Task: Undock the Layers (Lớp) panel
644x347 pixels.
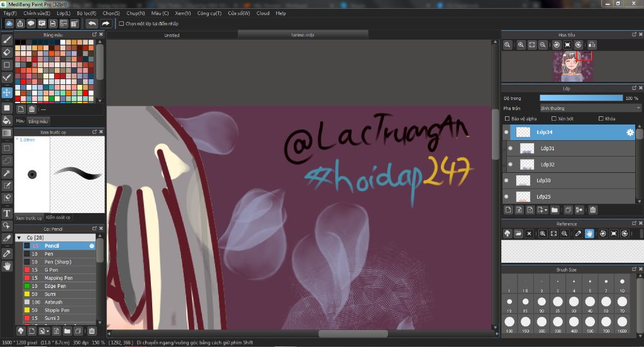Action: coord(634,88)
